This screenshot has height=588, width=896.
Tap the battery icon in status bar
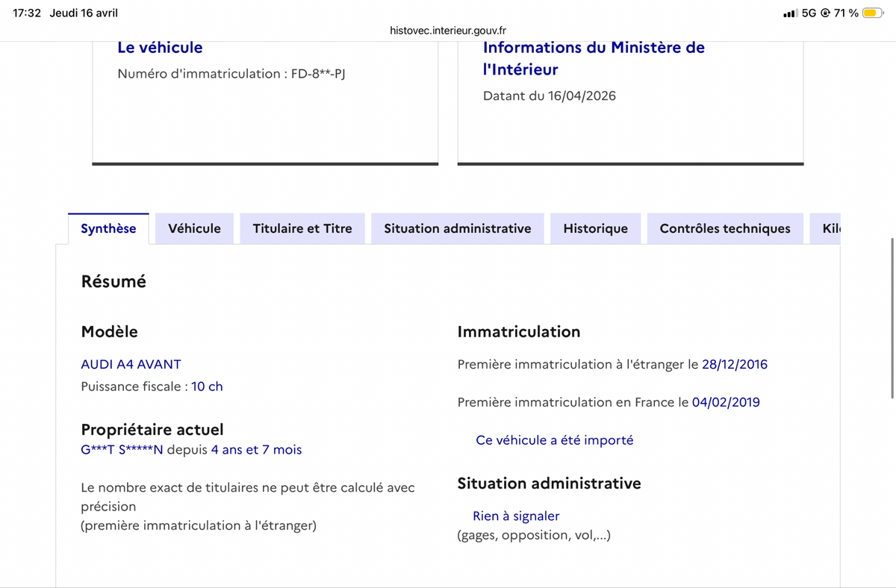pos(873,13)
